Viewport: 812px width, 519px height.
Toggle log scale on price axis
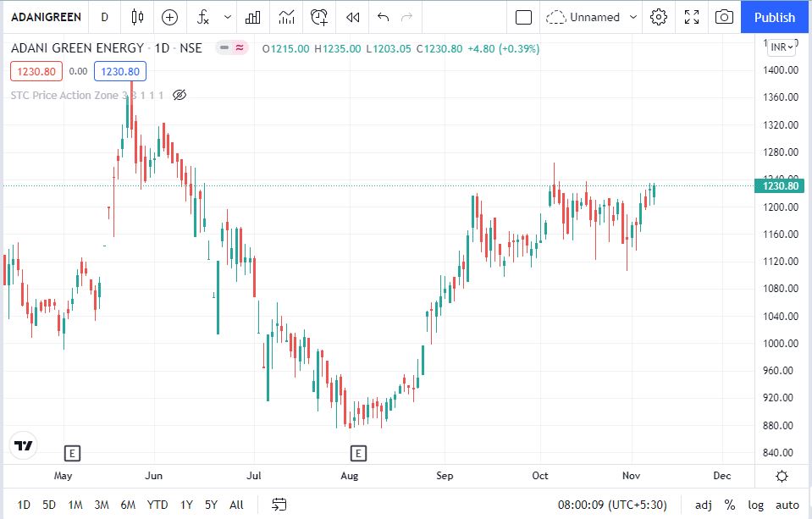click(x=755, y=505)
